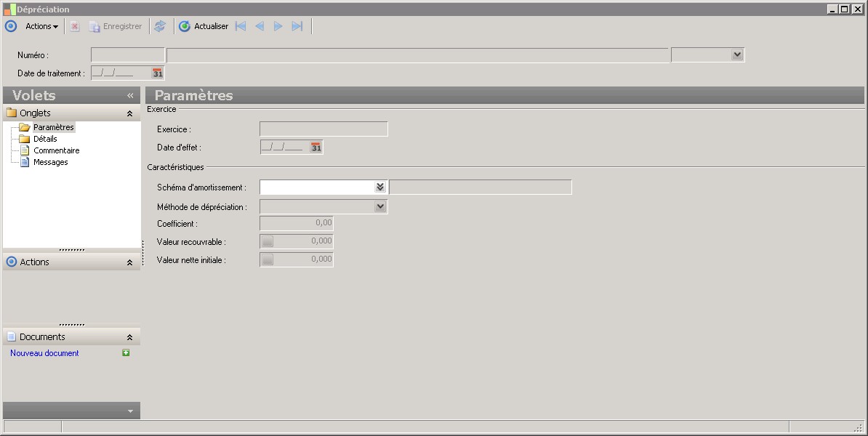Click the Exercice input field
Image resolution: width=868 pixels, height=436 pixels.
324,129
